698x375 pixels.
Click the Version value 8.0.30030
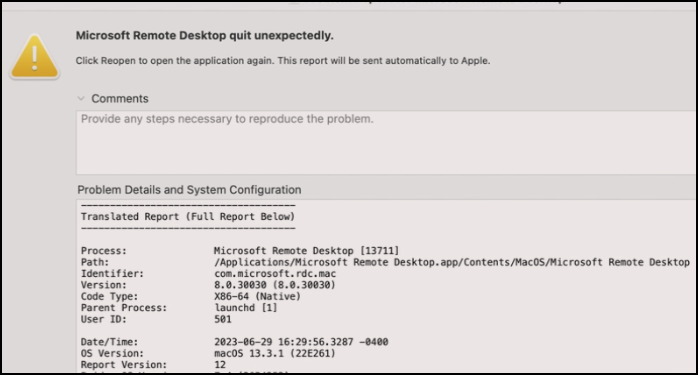[275, 285]
